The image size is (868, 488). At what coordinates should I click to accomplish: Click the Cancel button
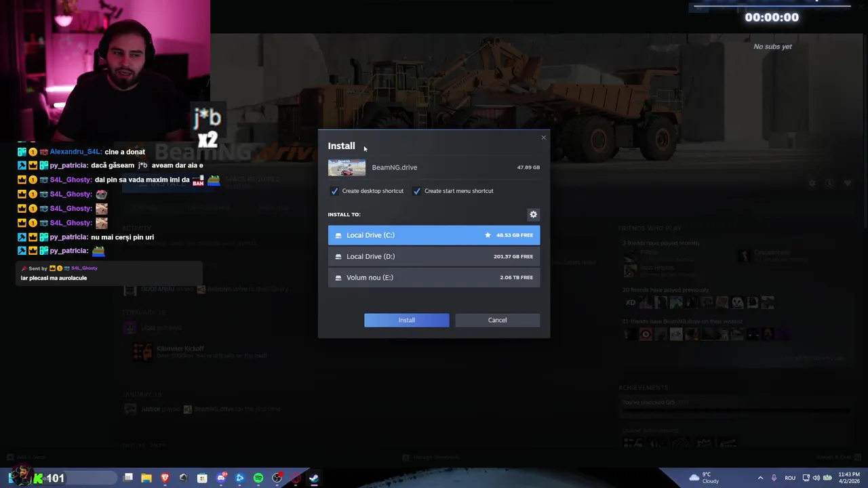[x=497, y=320]
